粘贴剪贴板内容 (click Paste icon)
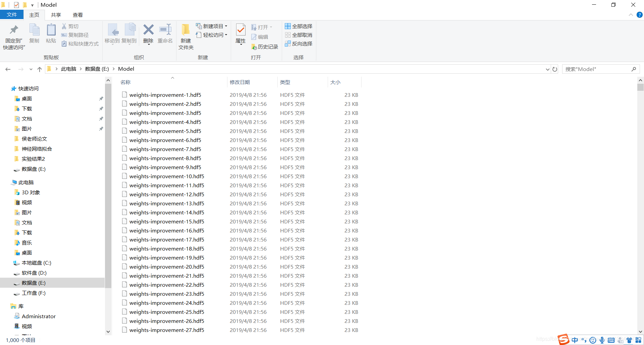 click(51, 33)
